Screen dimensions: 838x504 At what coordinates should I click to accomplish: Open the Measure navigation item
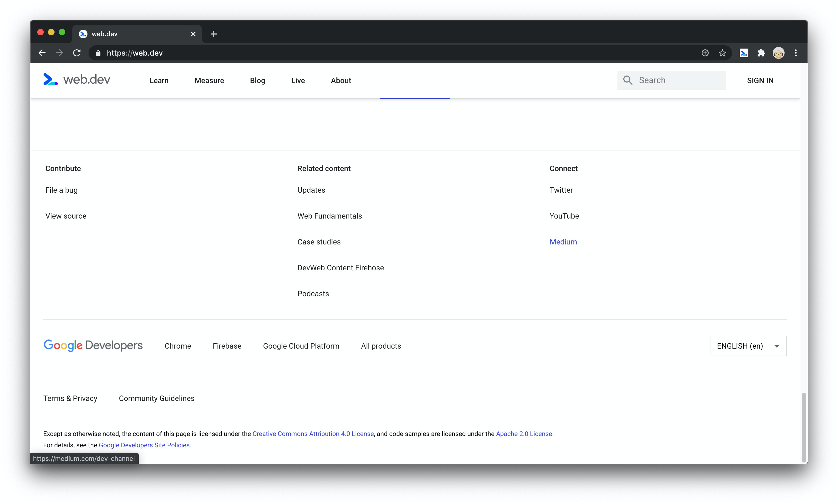(209, 80)
